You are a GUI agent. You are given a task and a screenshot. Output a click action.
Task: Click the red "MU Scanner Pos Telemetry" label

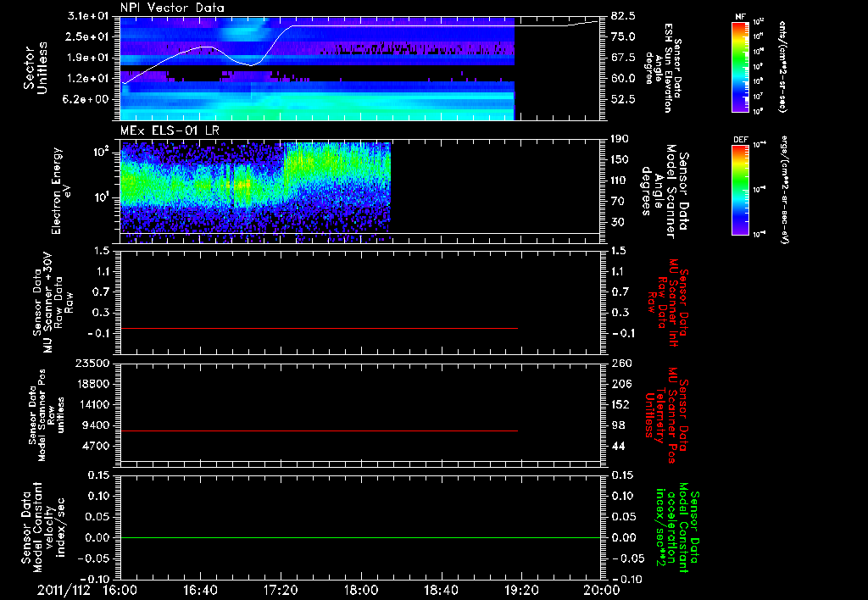pyautogui.click(x=666, y=415)
